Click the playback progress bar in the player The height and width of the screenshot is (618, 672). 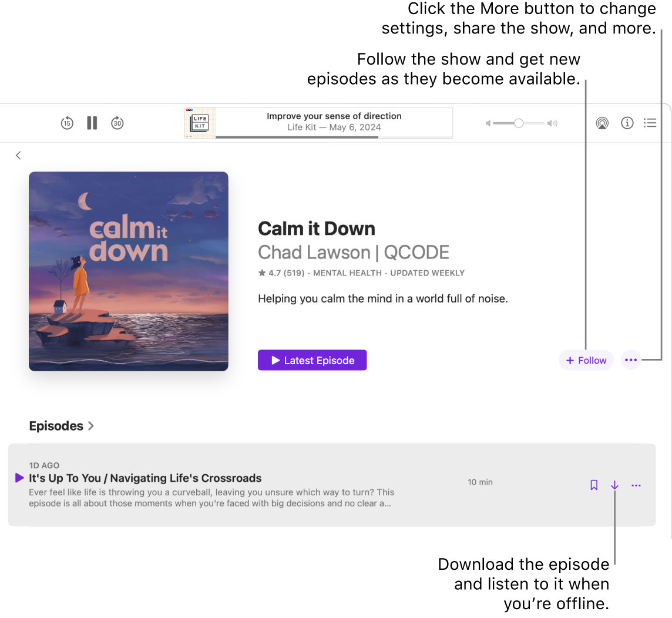point(334,137)
